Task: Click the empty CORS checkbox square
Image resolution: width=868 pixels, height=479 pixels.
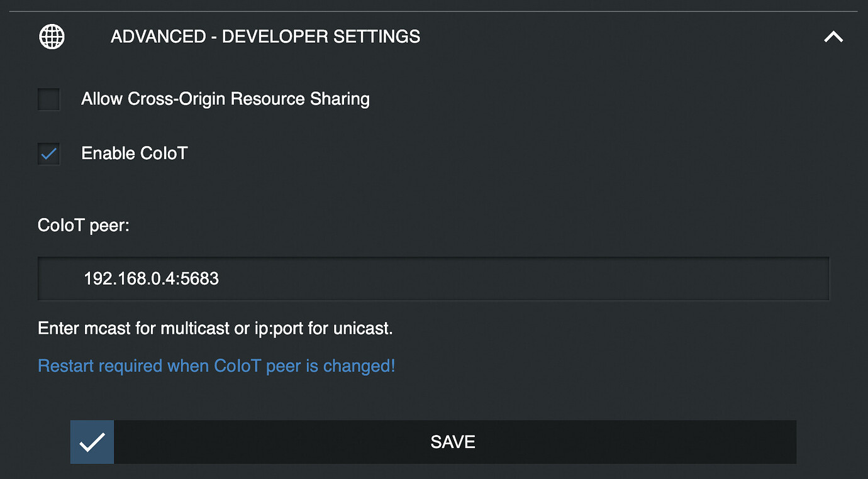Action: [49, 99]
